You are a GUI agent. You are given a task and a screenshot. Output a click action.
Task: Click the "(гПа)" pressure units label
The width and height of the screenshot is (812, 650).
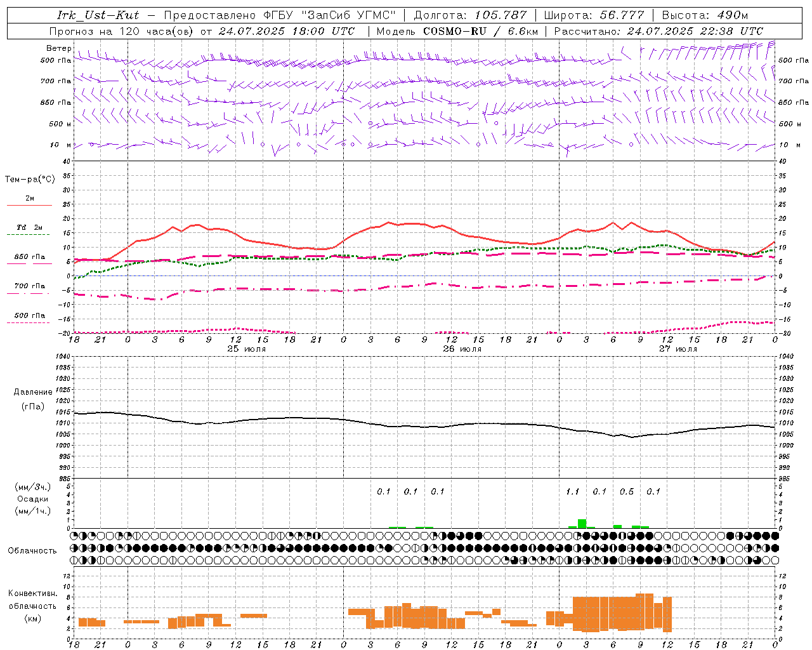(33, 407)
